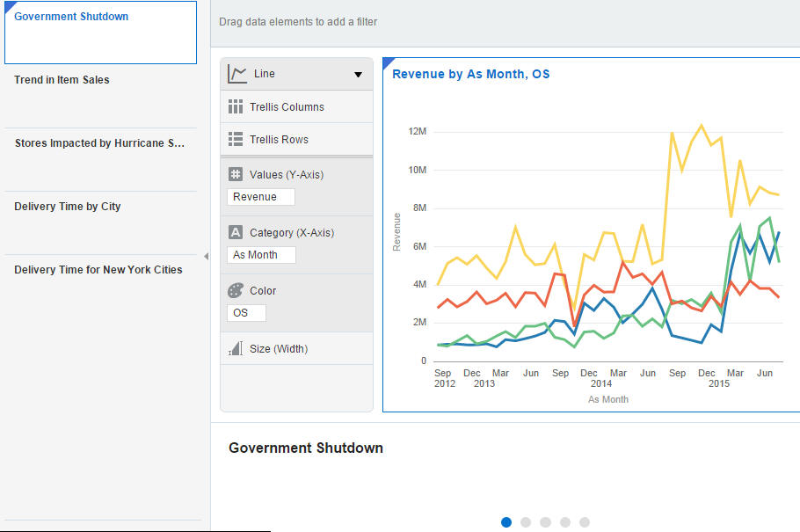The width and height of the screenshot is (800, 532).
Task: Select the Revenue value chip
Action: coord(261,197)
